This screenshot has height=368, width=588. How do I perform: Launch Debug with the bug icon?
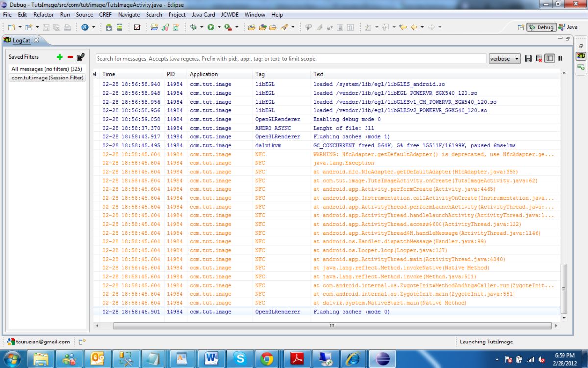(194, 27)
